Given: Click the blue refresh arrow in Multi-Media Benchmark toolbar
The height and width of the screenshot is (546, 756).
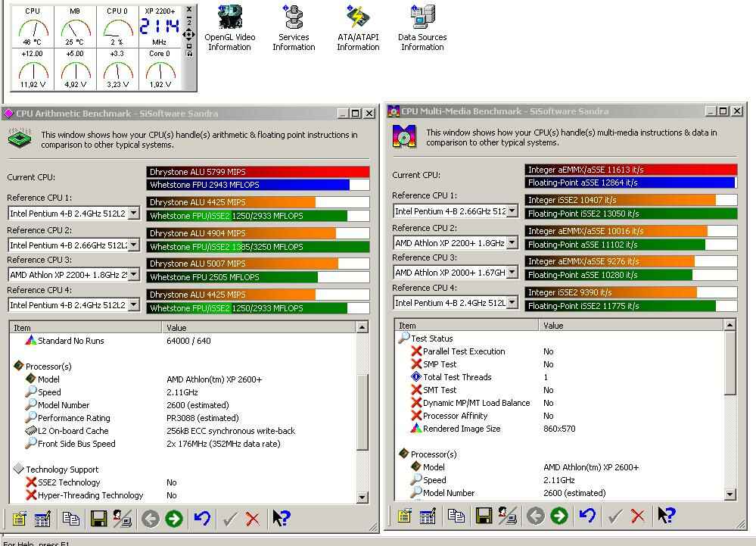Looking at the screenshot, I should coord(588,516).
